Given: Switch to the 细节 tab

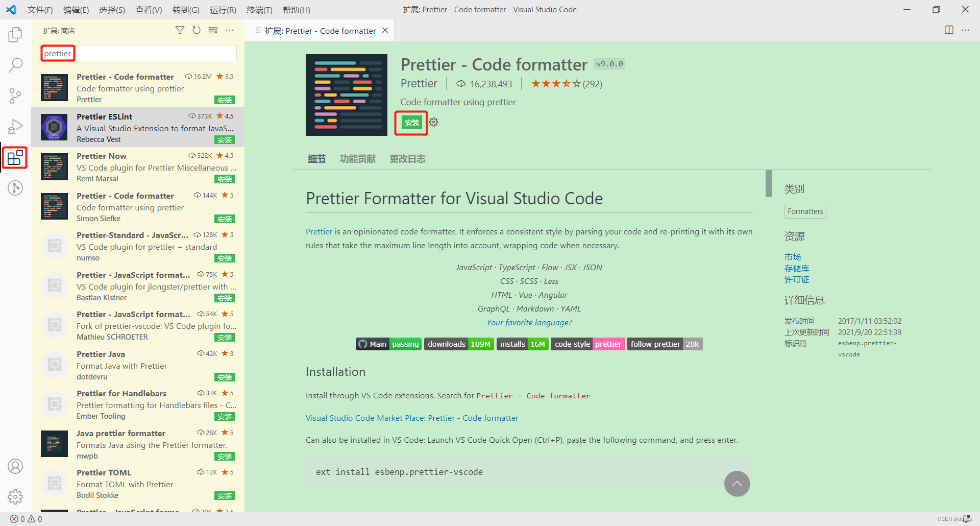Looking at the screenshot, I should pyautogui.click(x=316, y=159).
